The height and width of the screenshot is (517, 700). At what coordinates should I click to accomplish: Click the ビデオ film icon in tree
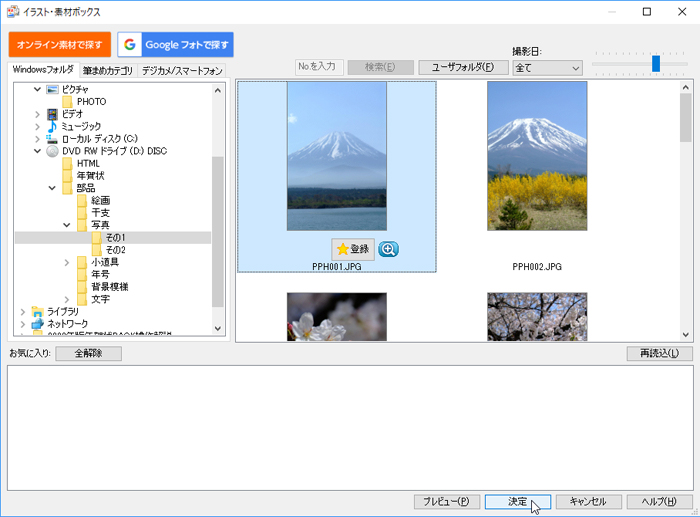point(53,114)
